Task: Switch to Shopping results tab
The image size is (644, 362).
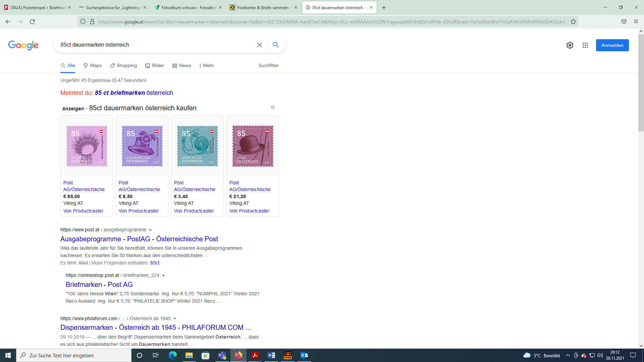Action: point(123,65)
